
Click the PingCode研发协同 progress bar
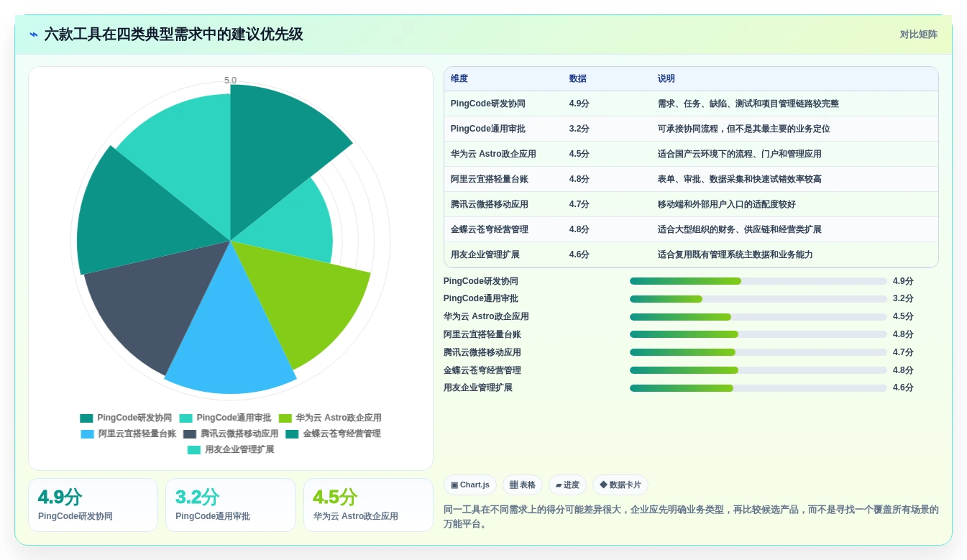(759, 281)
